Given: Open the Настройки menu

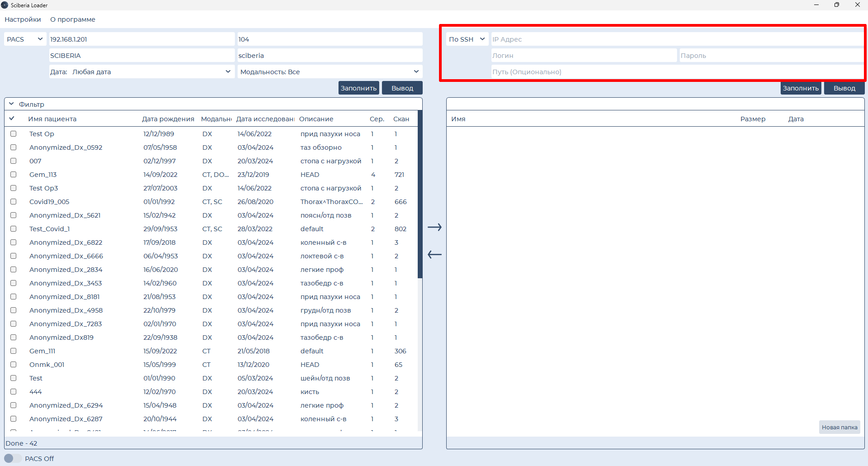Looking at the screenshot, I should (23, 19).
